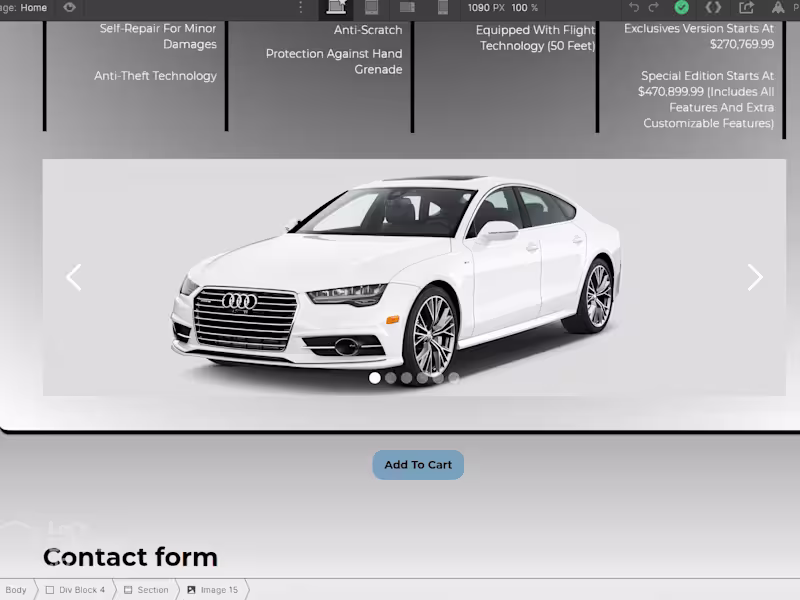Screen dimensions: 800x600
Task: Select the third slider dot
Action: [407, 378]
